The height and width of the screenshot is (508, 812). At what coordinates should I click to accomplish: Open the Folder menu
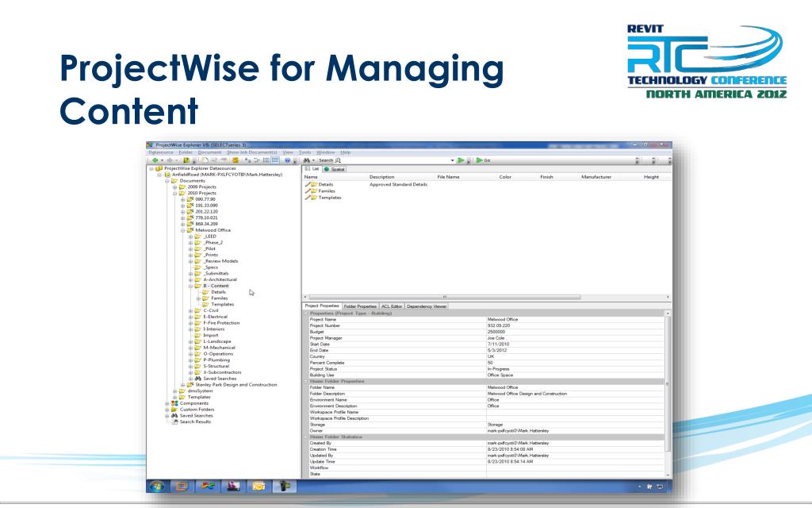pyautogui.click(x=186, y=152)
